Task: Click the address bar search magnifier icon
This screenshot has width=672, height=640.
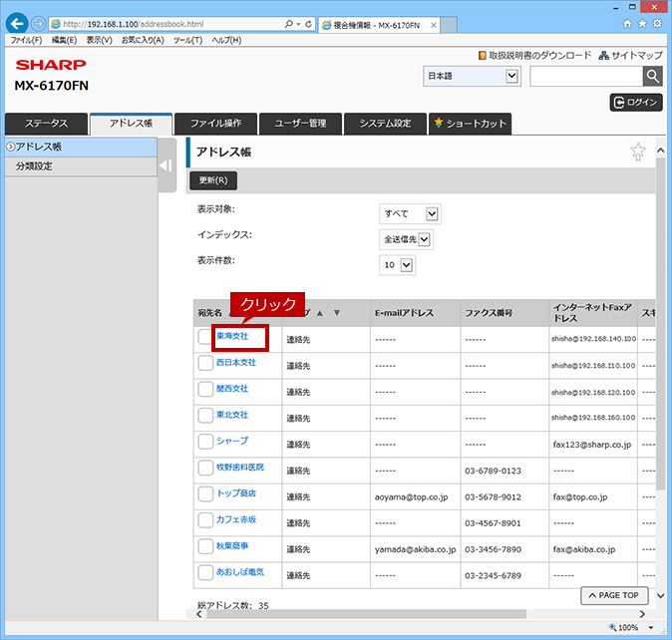Action: point(289,24)
